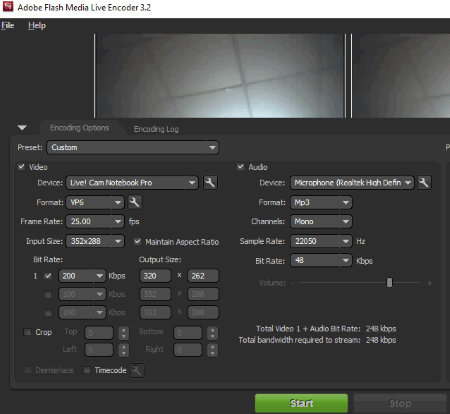
Task: Adjust the audio Volume slider handle
Action: point(389,283)
